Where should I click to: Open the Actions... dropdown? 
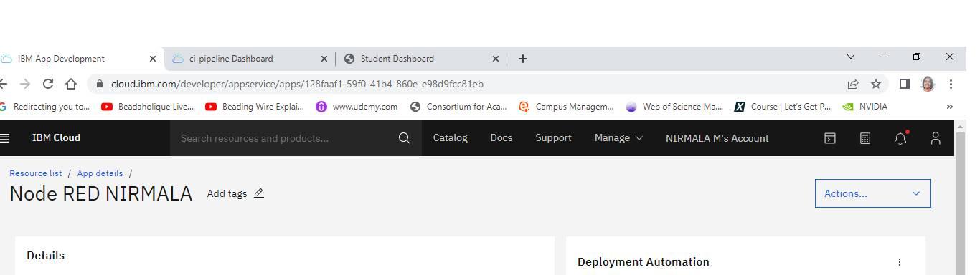[872, 193]
